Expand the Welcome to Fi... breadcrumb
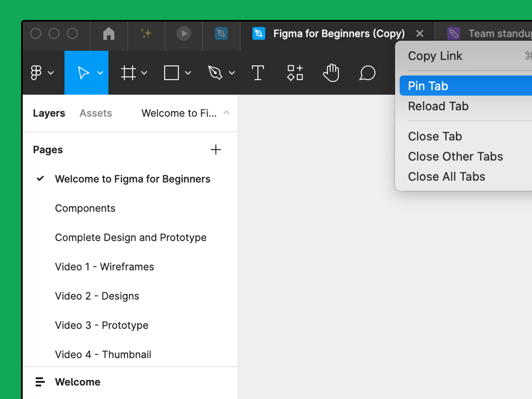Viewport: 532px width, 399px height. tap(227, 112)
